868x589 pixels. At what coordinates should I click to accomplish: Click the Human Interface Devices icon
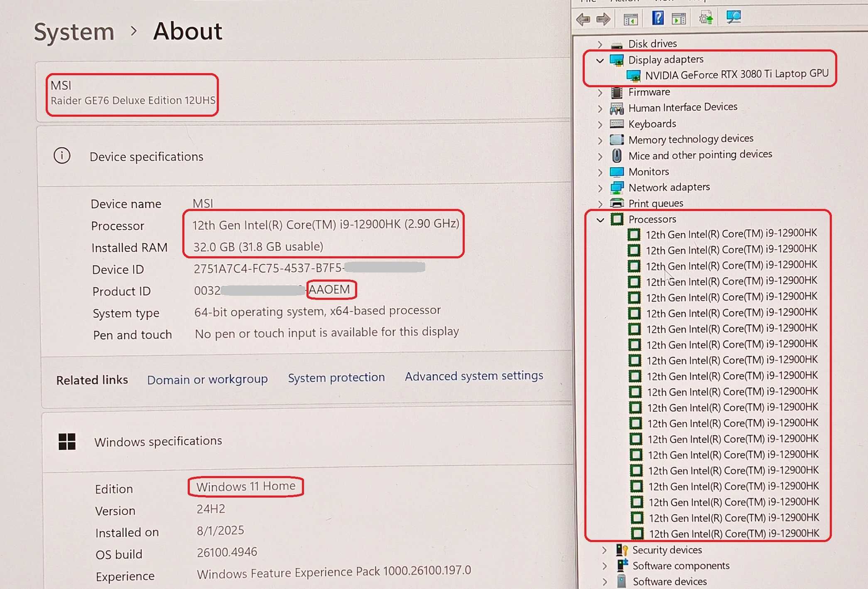click(x=617, y=108)
